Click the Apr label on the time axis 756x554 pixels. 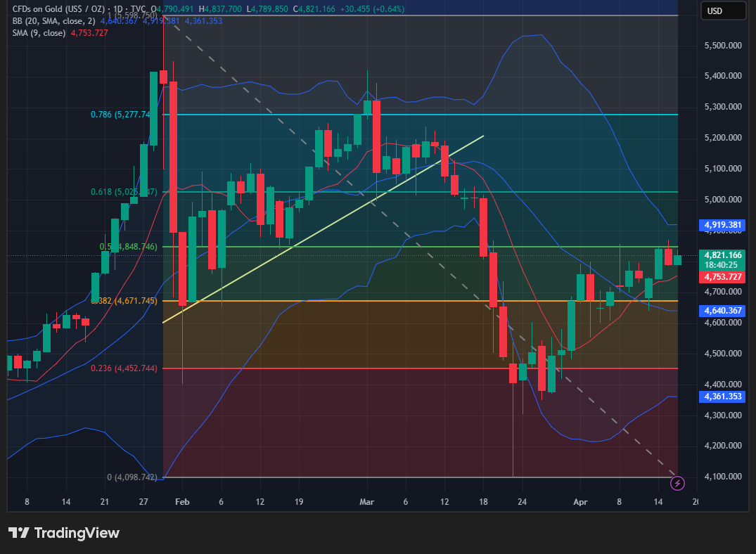tap(580, 503)
